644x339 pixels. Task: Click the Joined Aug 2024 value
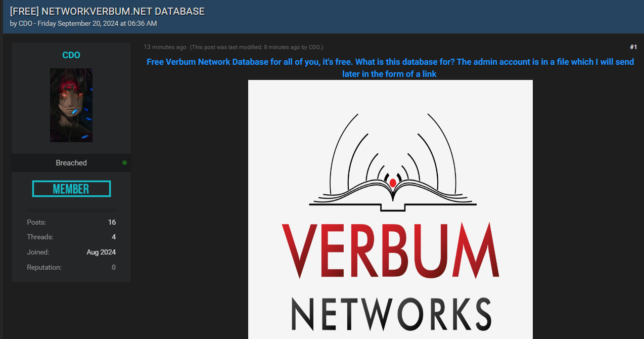point(101,252)
